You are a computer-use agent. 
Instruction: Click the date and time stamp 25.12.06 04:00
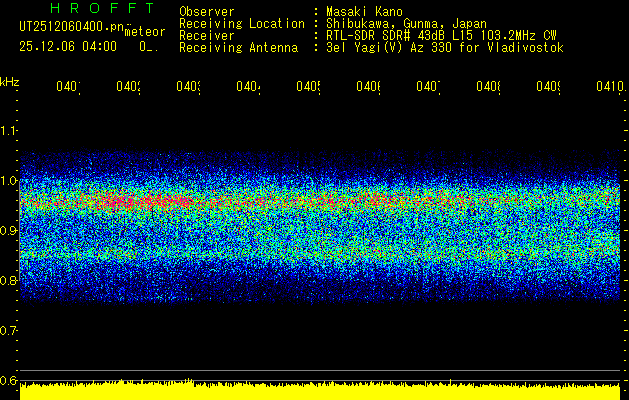(67, 46)
